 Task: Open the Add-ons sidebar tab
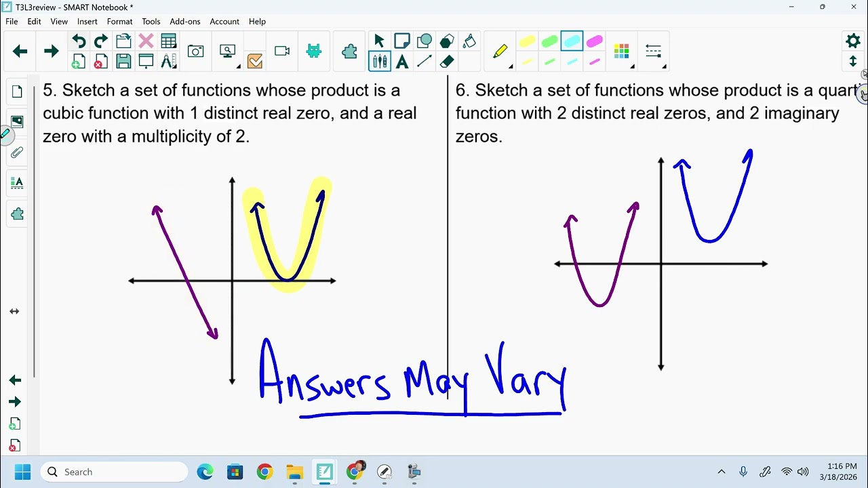17,214
